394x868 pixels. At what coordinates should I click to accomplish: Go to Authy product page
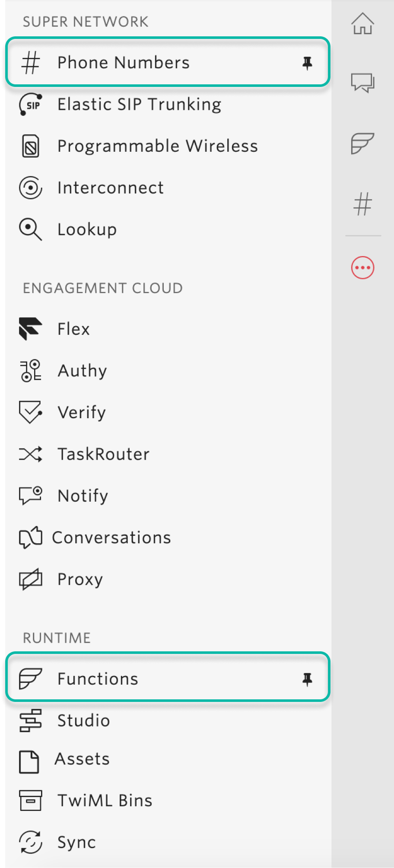82,371
